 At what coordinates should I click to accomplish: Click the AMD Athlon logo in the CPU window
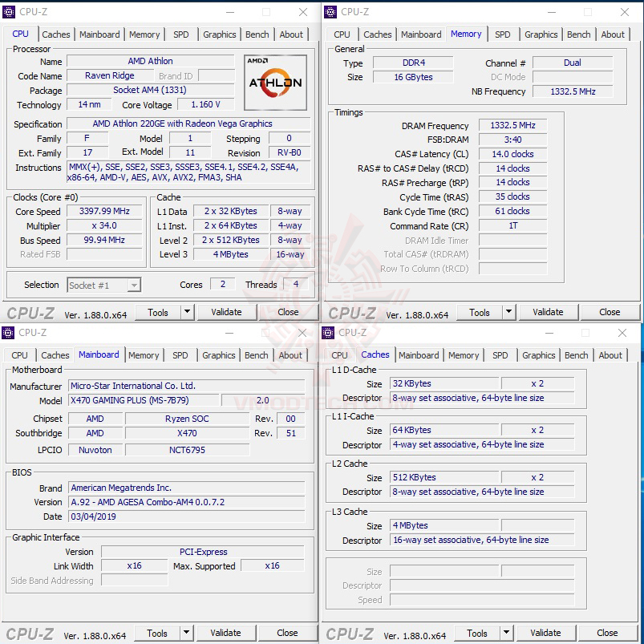point(275,82)
